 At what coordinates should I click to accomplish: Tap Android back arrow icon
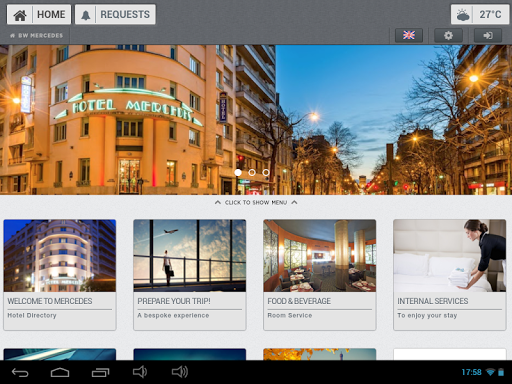click(x=20, y=372)
